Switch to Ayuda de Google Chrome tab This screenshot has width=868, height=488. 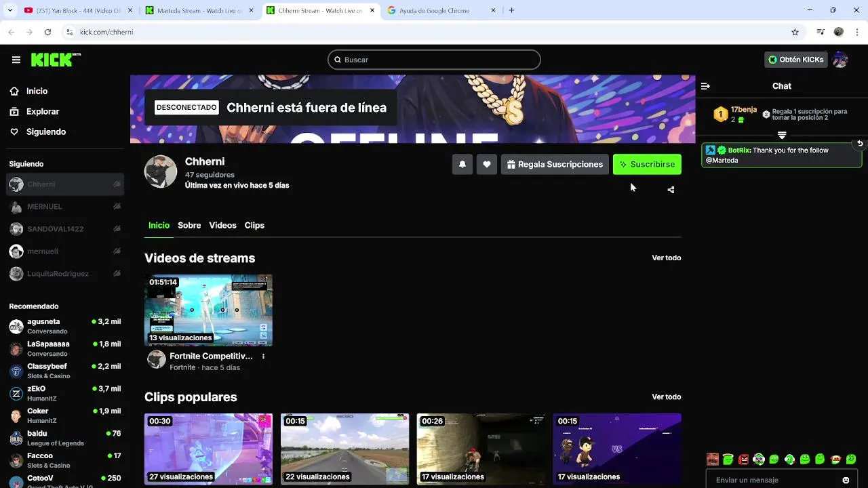click(441, 10)
